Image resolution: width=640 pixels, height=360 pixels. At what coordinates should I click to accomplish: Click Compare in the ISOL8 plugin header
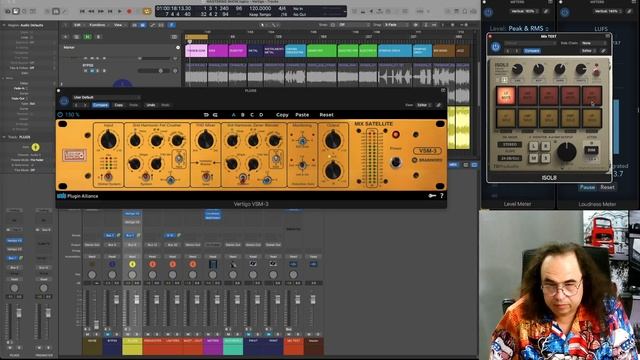(531, 51)
